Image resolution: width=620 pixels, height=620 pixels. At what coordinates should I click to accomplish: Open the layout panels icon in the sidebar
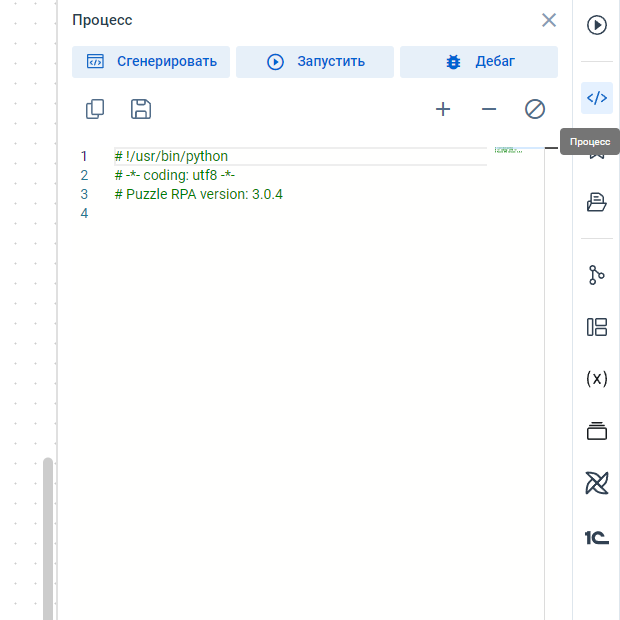597,327
